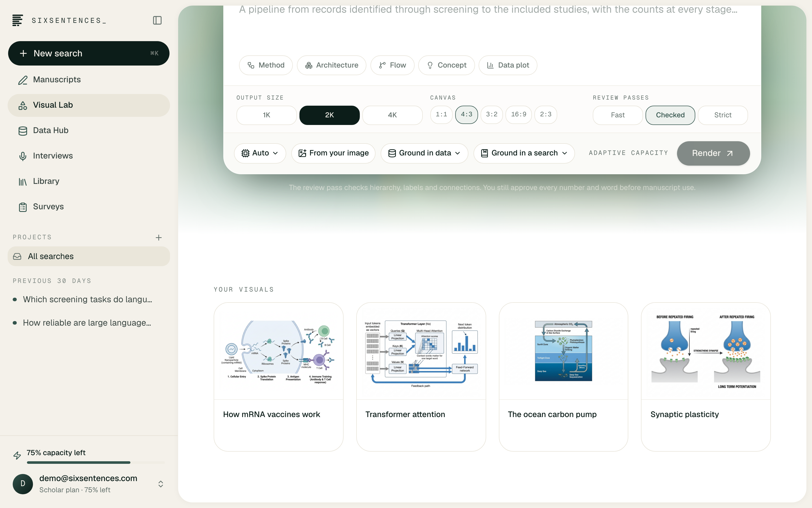The height and width of the screenshot is (508, 812).
Task: Collapse the sidebar panel icon
Action: 157,20
